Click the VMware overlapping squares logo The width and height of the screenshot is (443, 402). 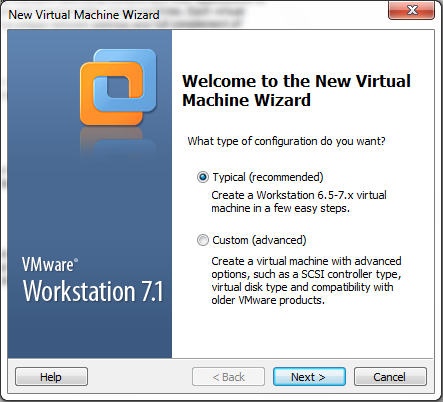pyautogui.click(x=118, y=87)
